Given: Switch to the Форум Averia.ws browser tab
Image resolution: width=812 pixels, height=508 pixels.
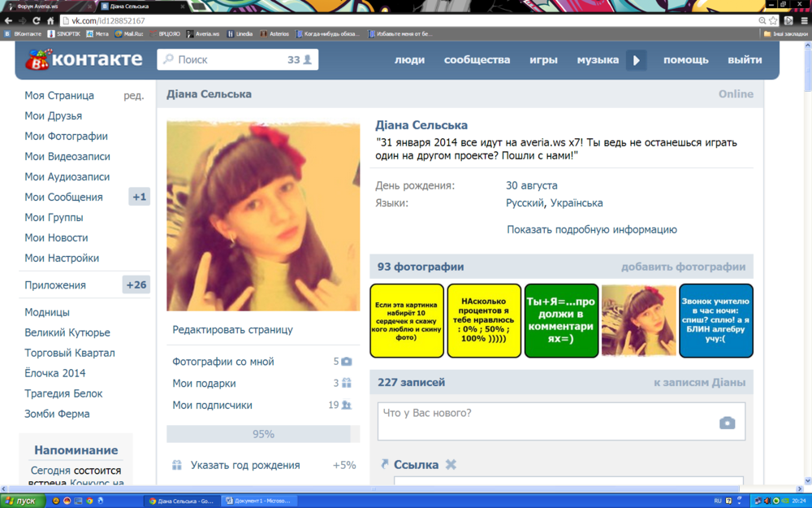Looking at the screenshot, I should (x=37, y=5).
